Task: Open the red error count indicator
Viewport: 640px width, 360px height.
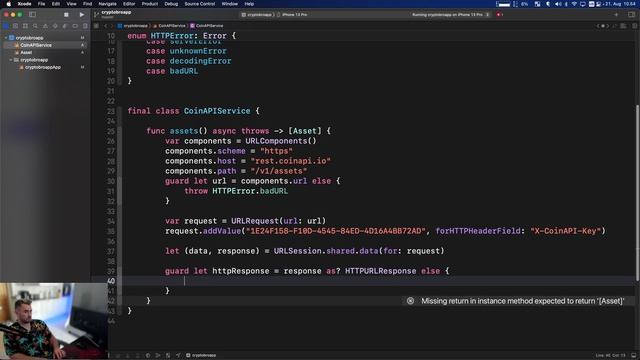Action: tap(500, 15)
